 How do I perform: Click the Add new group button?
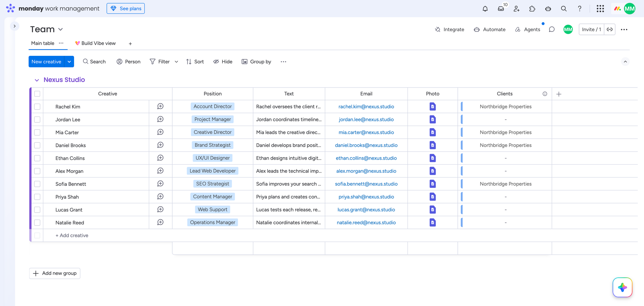(55, 273)
